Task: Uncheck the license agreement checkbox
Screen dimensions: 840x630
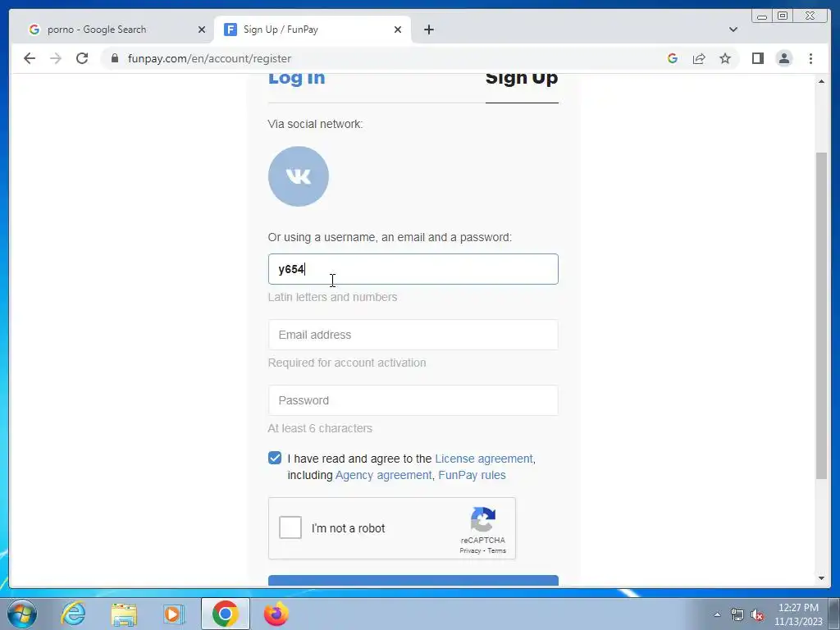Action: pos(275,458)
